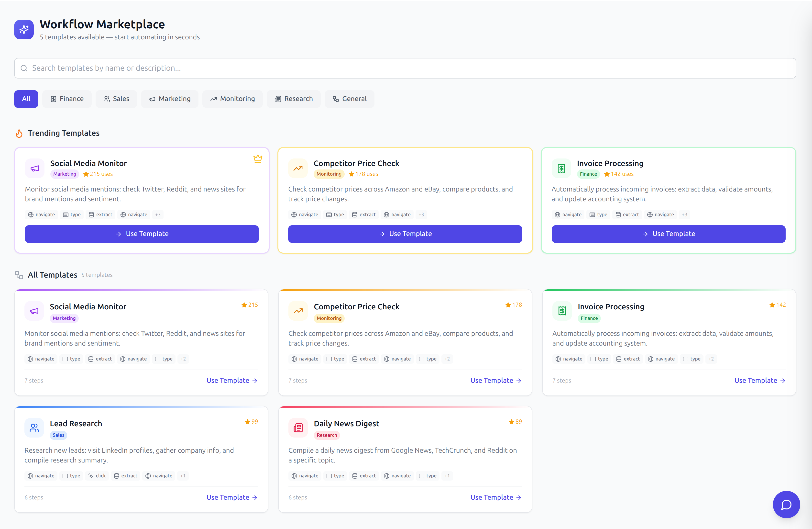Select the Research category filter
The width and height of the screenshot is (812, 529).
click(293, 99)
